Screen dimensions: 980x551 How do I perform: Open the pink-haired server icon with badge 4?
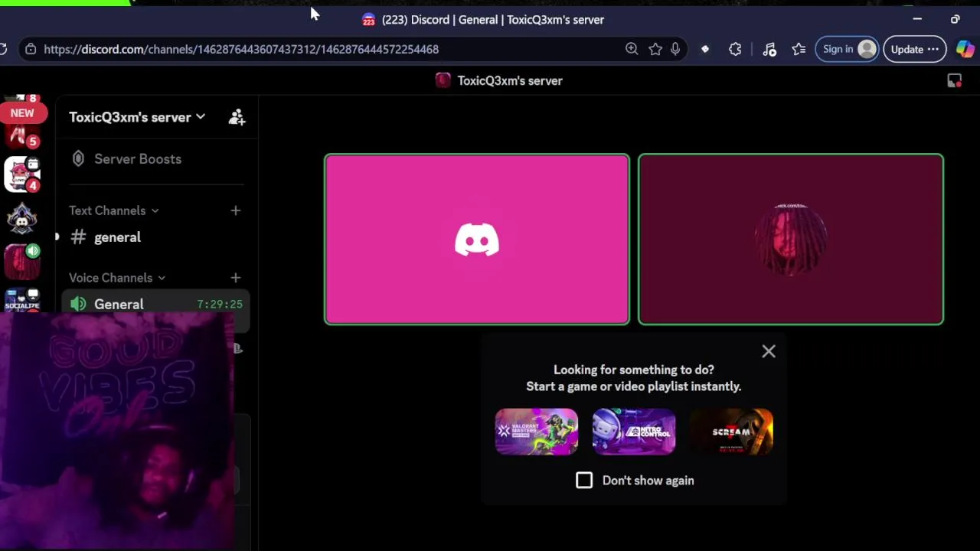point(22,174)
